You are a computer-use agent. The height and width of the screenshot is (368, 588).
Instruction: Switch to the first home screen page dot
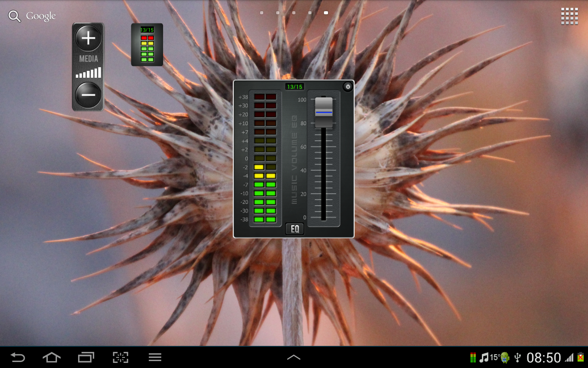(261, 13)
